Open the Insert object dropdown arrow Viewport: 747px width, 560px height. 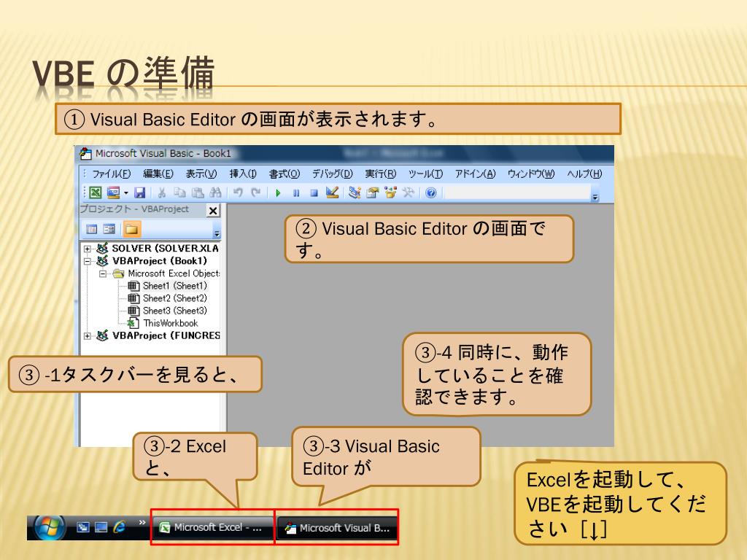pyautogui.click(x=126, y=192)
